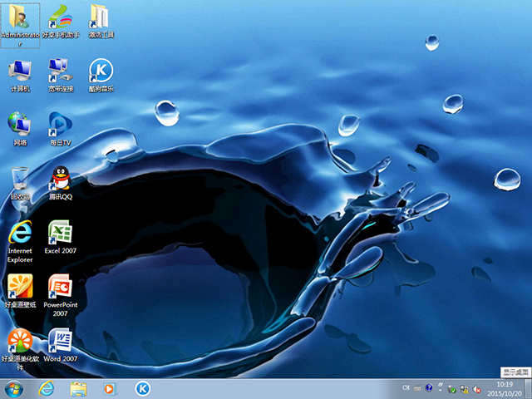Open the Windows Start menu orb
The height and width of the screenshot is (399, 532).
(14, 389)
